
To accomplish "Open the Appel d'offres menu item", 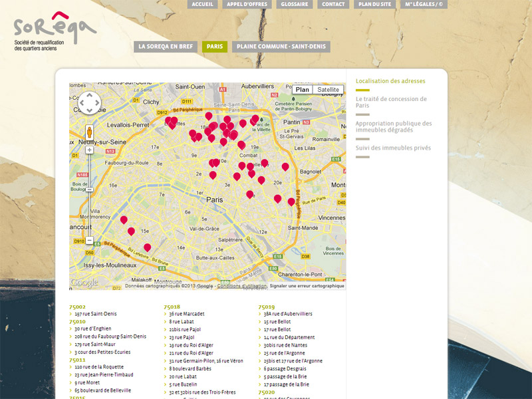I will (247, 4).
